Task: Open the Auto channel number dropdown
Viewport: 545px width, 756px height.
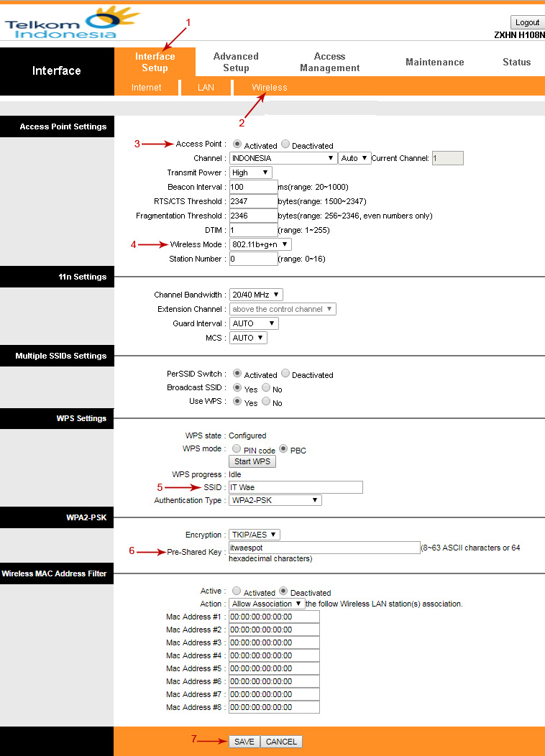Action: (x=354, y=158)
